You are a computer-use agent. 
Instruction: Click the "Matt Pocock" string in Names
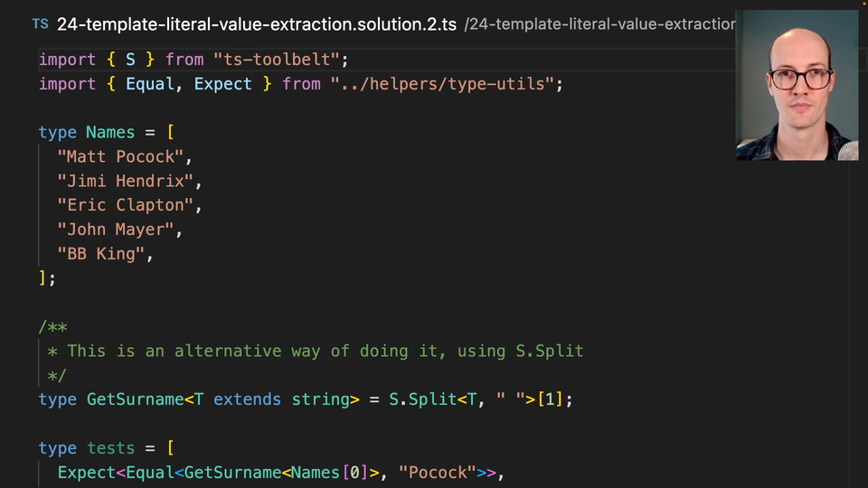(x=120, y=157)
